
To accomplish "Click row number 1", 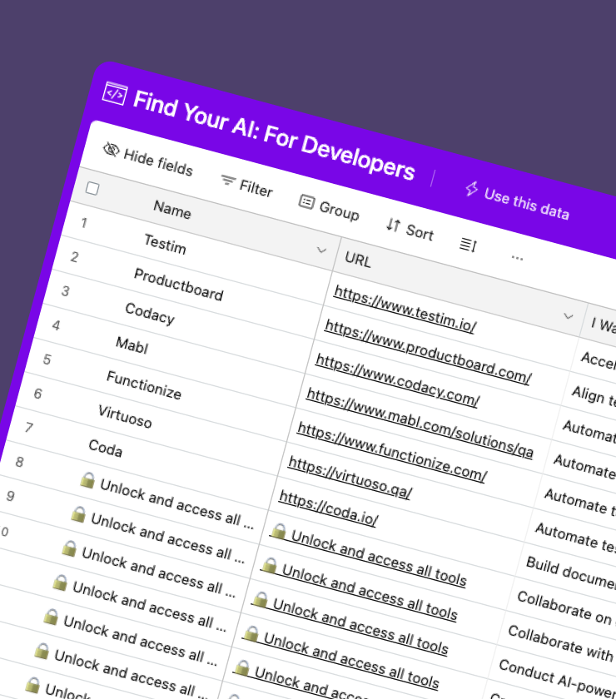I will [84, 222].
